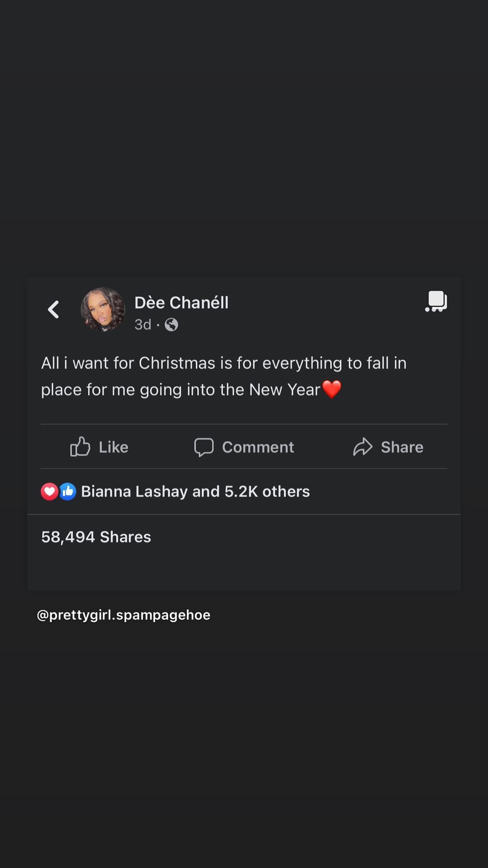Screen dimensions: 488x868
Task: Tap the Share arrow icon
Action: point(363,447)
